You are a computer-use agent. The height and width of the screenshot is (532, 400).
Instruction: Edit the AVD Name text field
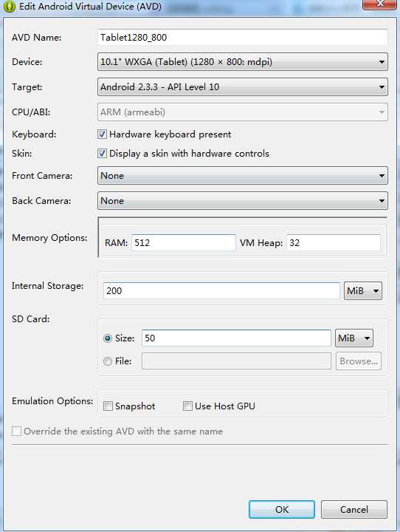[x=242, y=38]
